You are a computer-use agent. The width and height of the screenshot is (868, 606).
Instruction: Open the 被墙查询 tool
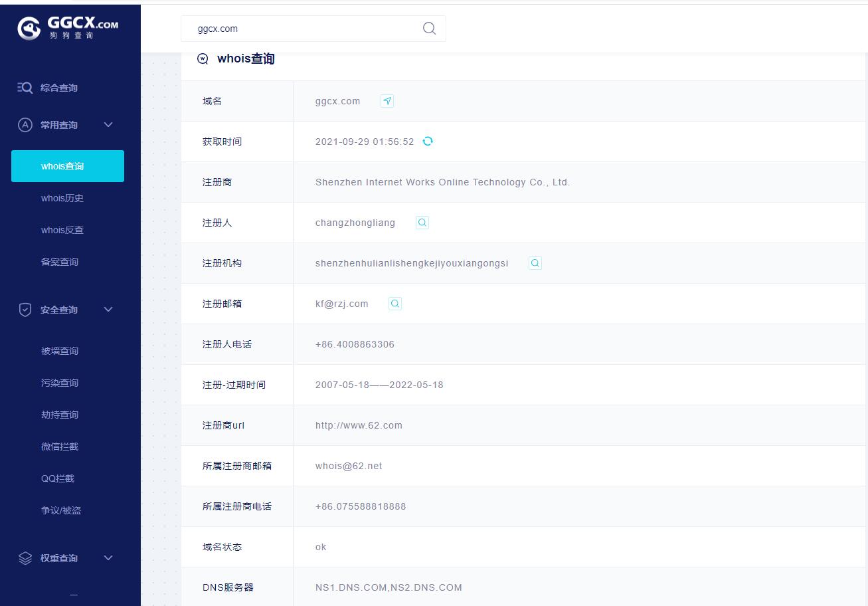(x=59, y=350)
